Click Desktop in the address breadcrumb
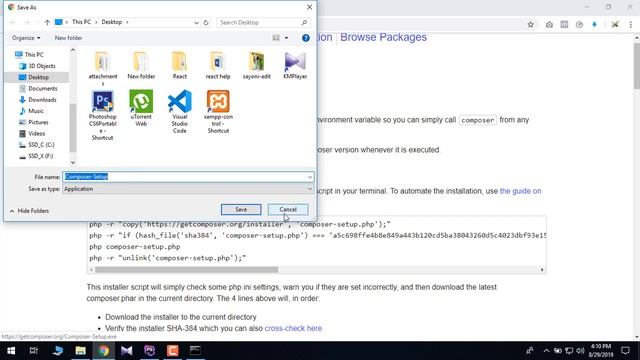The height and width of the screenshot is (360, 640). pos(111,22)
